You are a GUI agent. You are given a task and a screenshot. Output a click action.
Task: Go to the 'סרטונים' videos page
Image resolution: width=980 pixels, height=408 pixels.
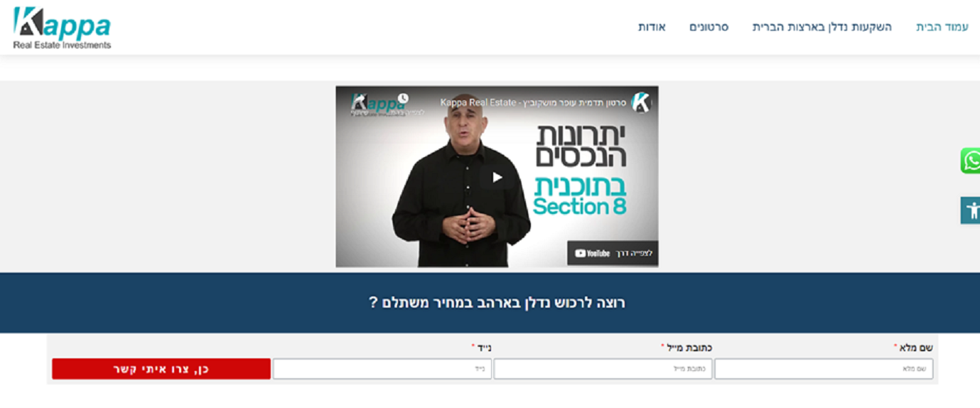[x=709, y=27]
